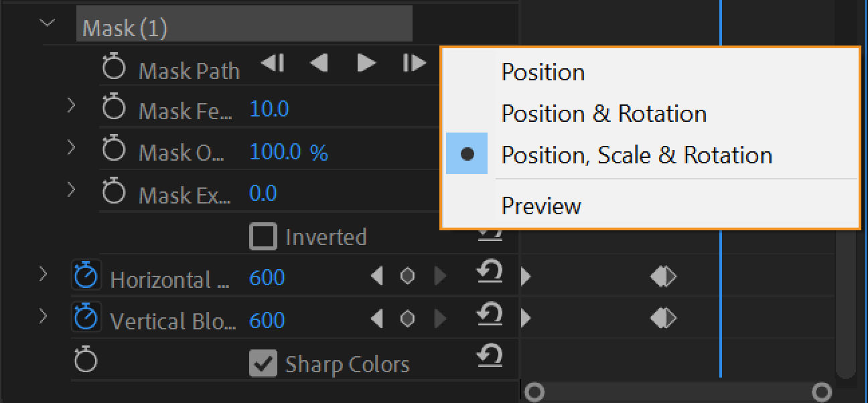Go to next Mask Path keyframe
Viewport: 868px width, 403px height.
click(x=366, y=62)
